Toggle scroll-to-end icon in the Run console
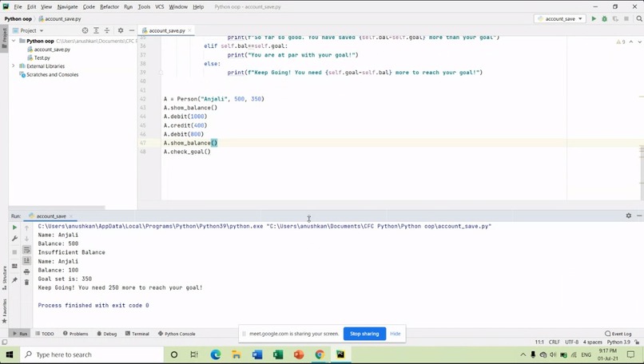The image size is (644, 364). click(26, 260)
